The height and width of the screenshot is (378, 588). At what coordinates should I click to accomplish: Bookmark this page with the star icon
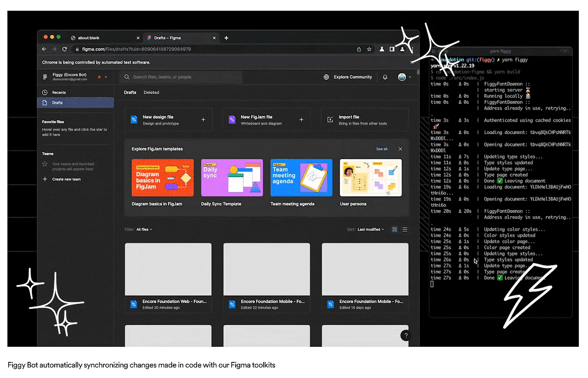(369, 49)
